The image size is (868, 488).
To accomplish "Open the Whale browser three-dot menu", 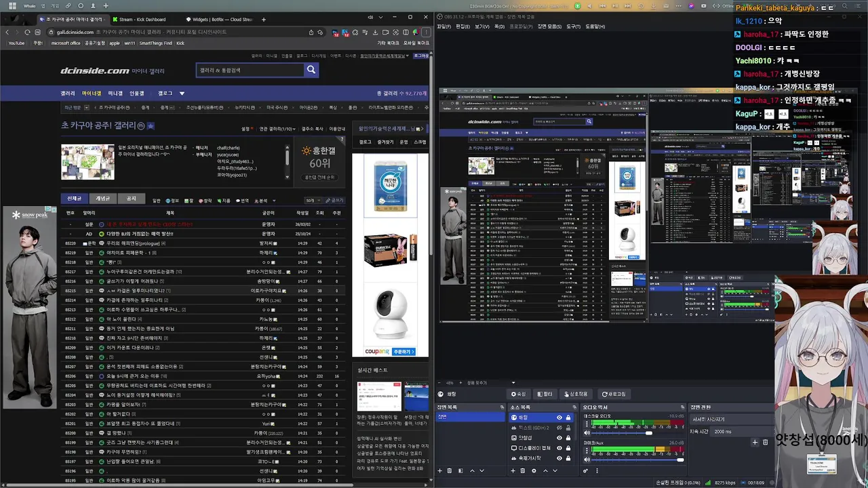I will point(427,32).
